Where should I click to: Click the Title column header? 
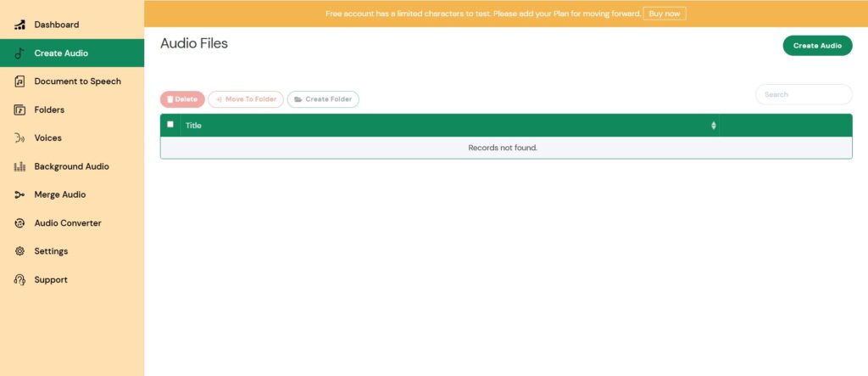click(450, 126)
